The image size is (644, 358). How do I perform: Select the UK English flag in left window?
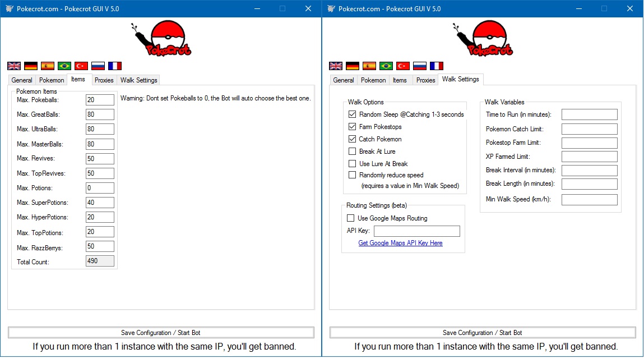(14, 66)
